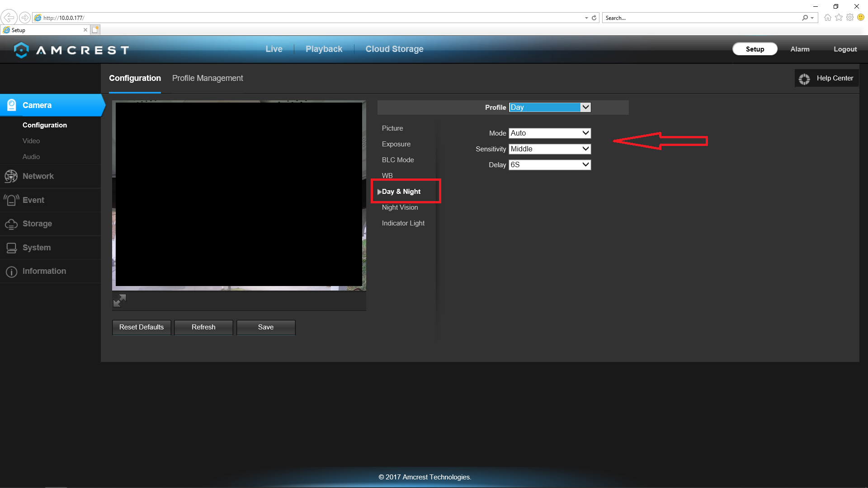Open the Sensitivity dropdown set to Middle
This screenshot has height=488, width=868.
[550, 149]
